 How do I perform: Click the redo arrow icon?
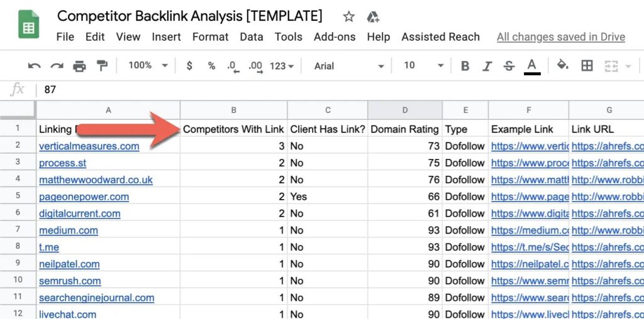coord(57,65)
